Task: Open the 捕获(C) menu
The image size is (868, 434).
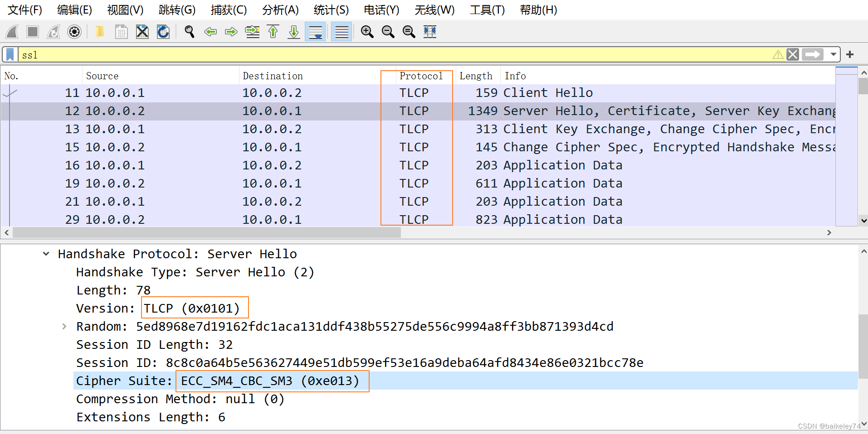Action: point(229,10)
